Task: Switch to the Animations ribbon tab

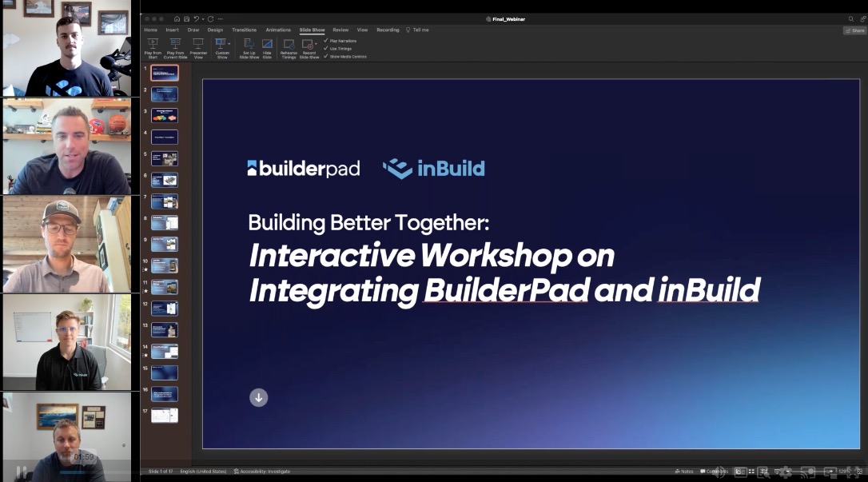Action: (x=278, y=30)
